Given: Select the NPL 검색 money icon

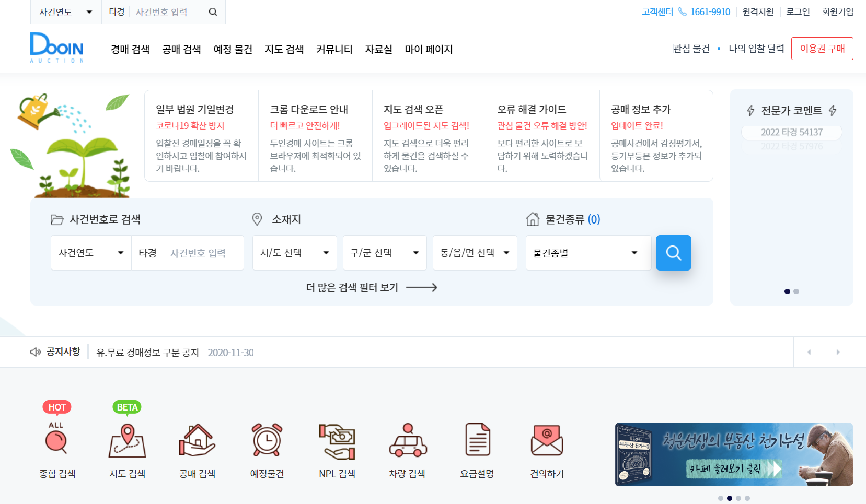Looking at the screenshot, I should (337, 440).
